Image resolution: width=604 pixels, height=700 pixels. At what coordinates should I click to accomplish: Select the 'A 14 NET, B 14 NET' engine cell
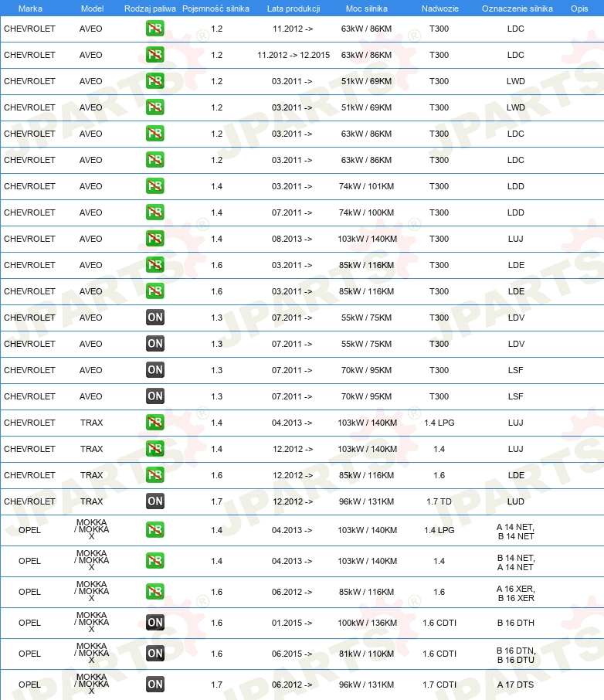(516, 532)
